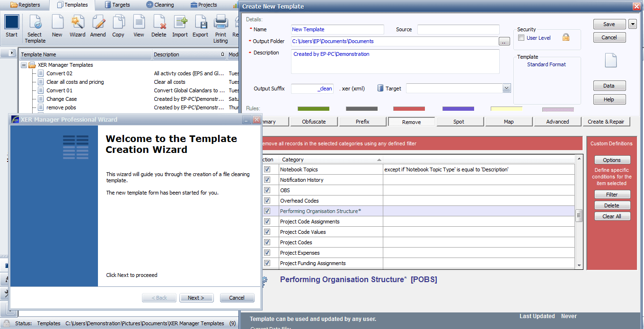
Task: Open the Cleaning tab
Action: 159,5
